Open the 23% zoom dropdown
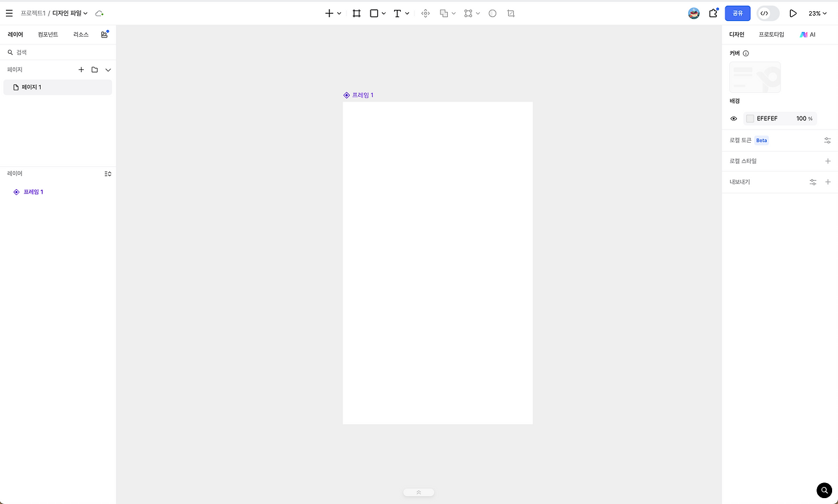Image resolution: width=838 pixels, height=504 pixels. 818,13
